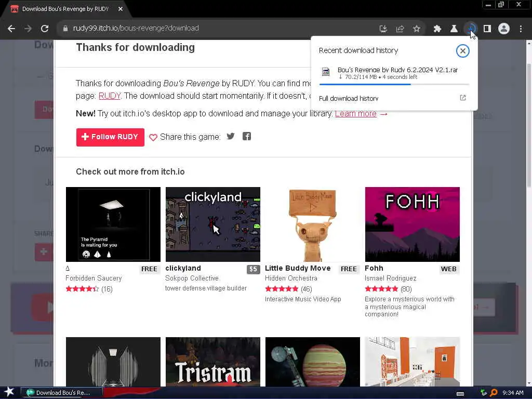The image size is (532, 399).
Task: Go back to previous page
Action: coord(11,29)
